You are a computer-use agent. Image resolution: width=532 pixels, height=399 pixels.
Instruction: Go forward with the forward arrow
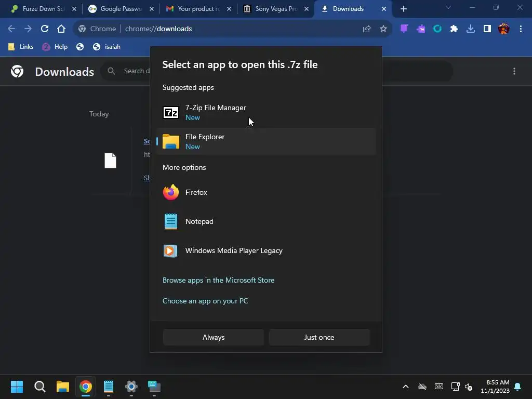pyautogui.click(x=28, y=29)
